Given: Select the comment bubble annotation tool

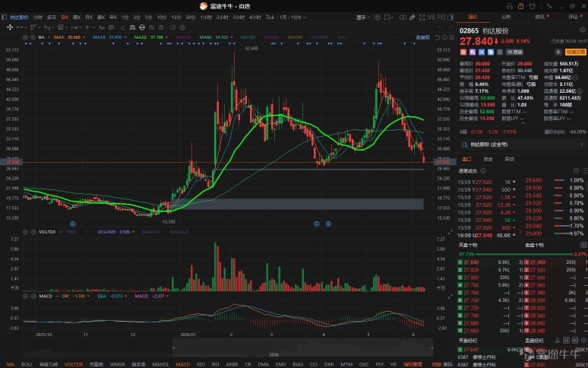Looking at the screenshot, I should (x=112, y=27).
